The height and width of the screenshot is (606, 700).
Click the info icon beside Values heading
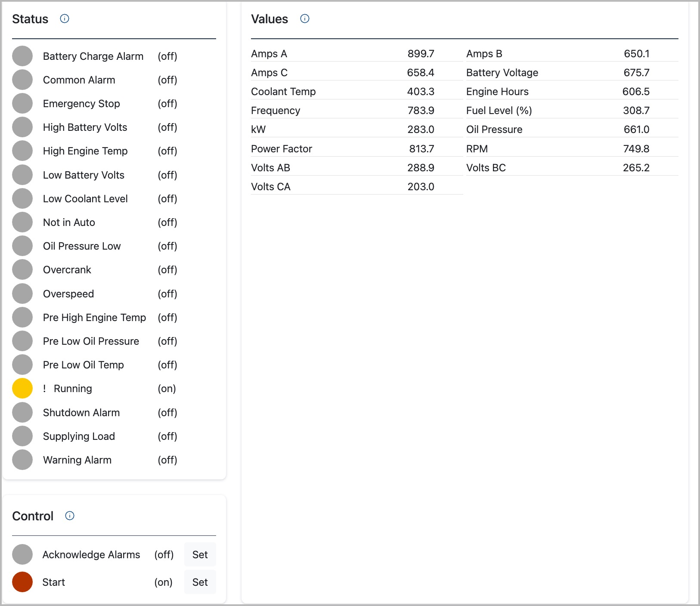(305, 19)
